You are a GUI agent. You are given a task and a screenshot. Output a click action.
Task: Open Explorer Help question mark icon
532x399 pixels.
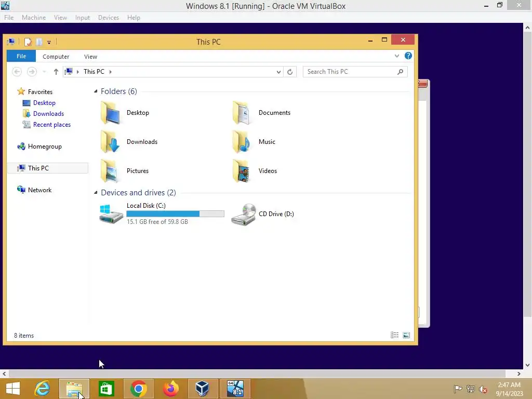[x=408, y=56]
